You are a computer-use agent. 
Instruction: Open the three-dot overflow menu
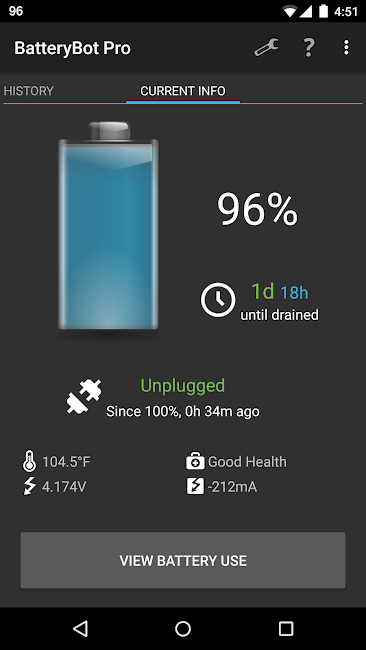pos(346,48)
